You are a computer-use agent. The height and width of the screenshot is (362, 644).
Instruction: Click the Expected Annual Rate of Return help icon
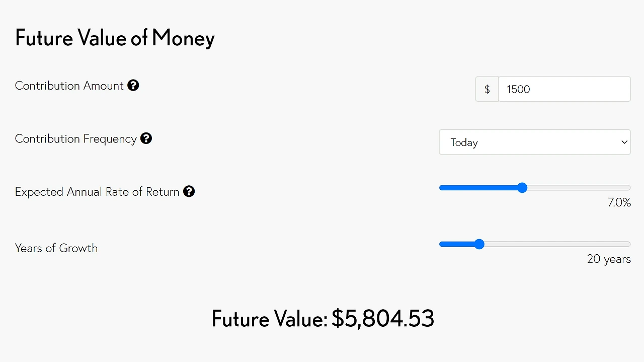[189, 191]
